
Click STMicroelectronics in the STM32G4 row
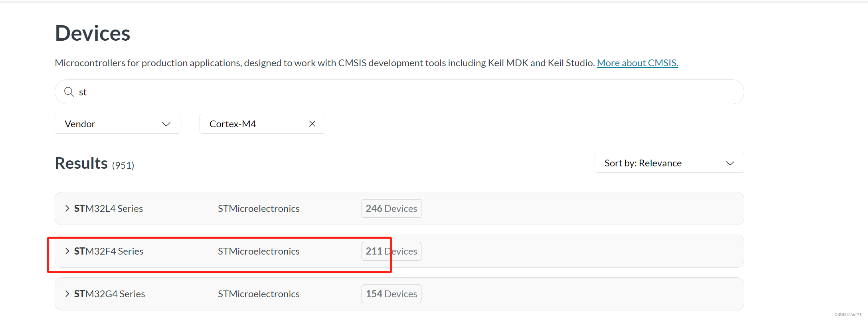[259, 294]
